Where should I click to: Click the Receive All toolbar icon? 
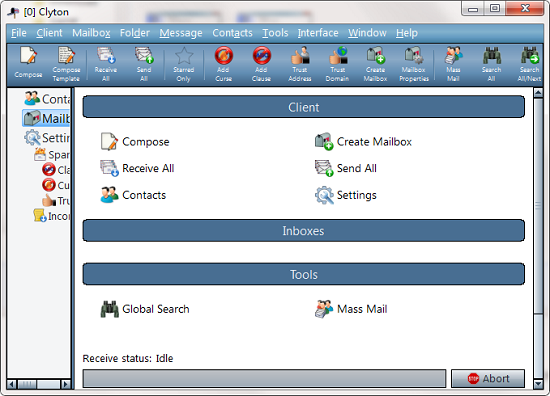[x=106, y=64]
